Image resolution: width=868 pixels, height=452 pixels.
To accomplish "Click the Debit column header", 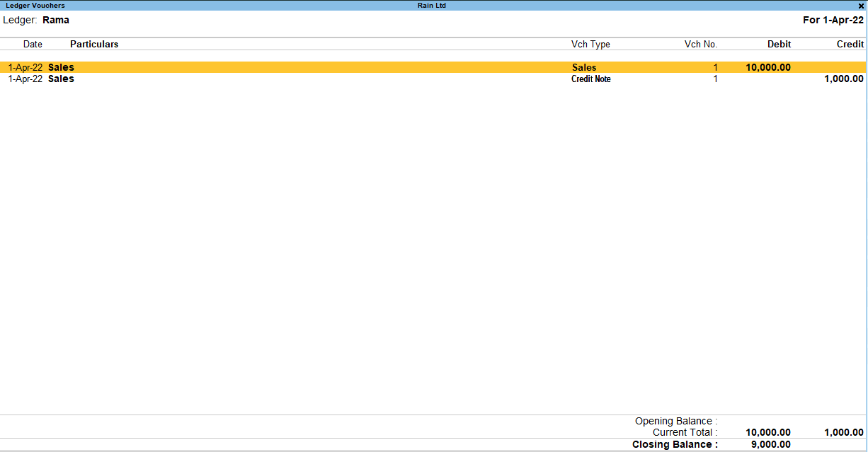I will pos(779,45).
